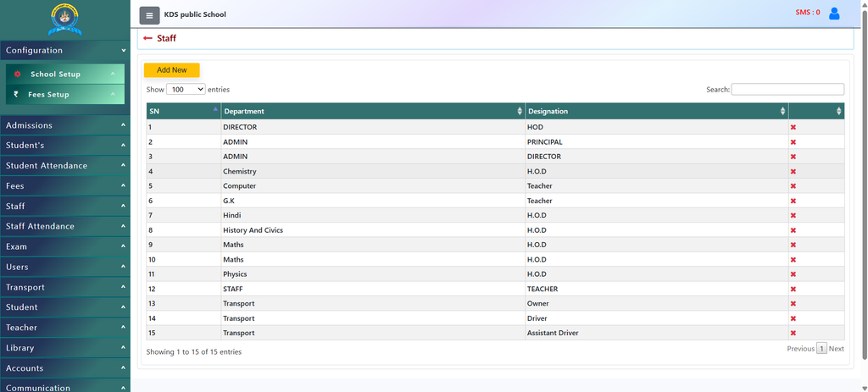The image size is (868, 392).
Task: Collapse the Configuration menu section
Action: click(64, 50)
